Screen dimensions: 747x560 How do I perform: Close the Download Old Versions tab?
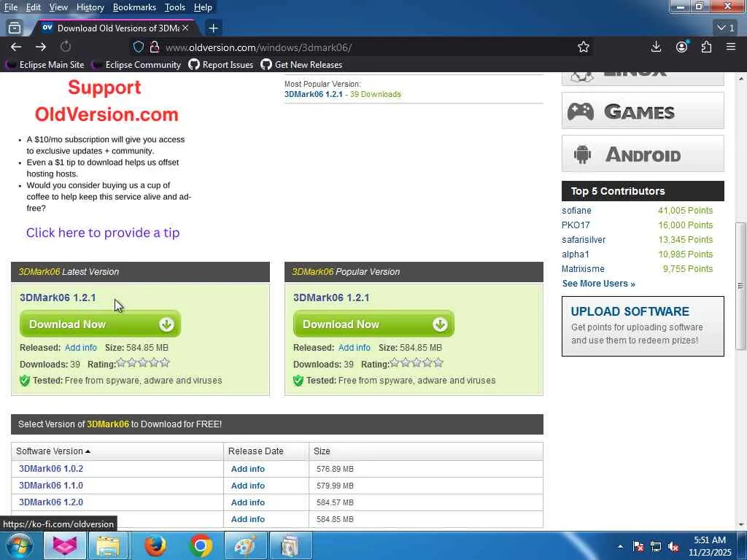pos(185,28)
